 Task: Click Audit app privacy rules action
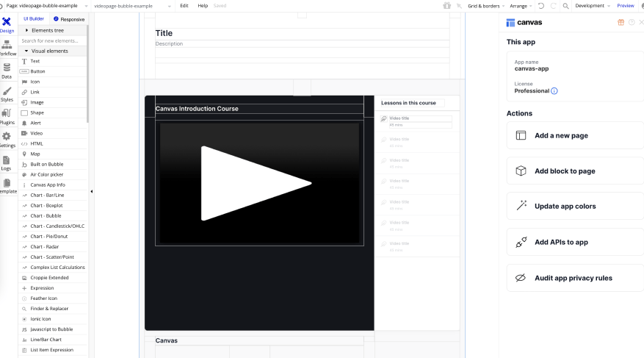(x=575, y=278)
